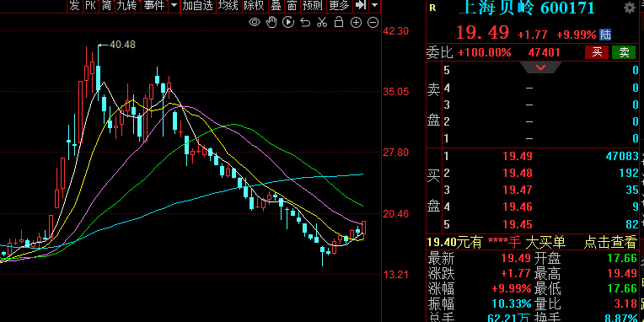Viewport: 644px width, 322px height.
Task: Zoom in with the plus circle icon
Action: point(356,23)
